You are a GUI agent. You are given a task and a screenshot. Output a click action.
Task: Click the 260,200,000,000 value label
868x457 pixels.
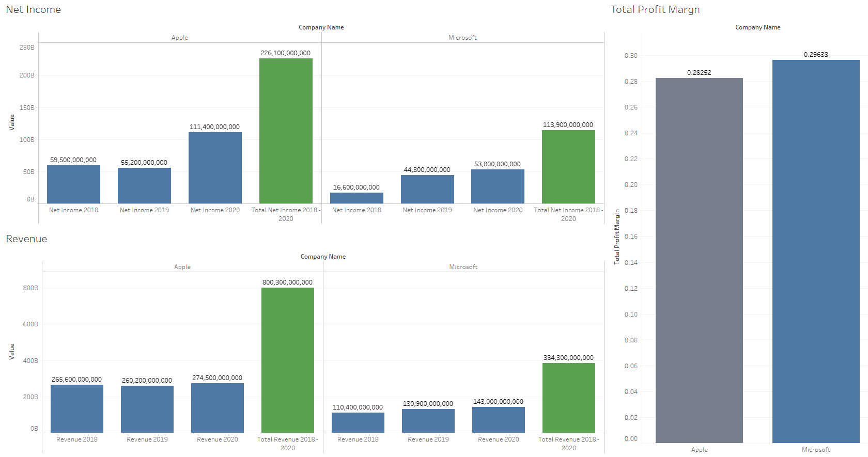[x=147, y=380]
